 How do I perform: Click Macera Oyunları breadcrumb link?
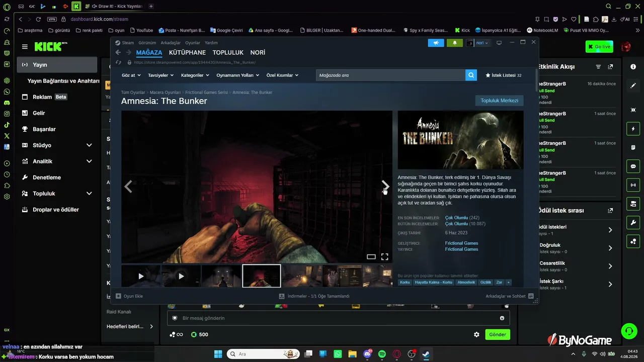pos(165,93)
